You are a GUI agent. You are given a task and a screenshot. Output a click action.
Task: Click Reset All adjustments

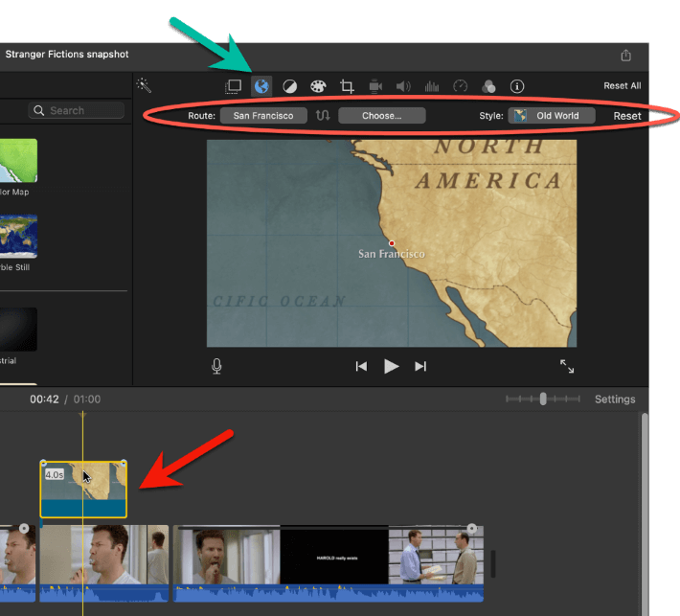(x=622, y=86)
